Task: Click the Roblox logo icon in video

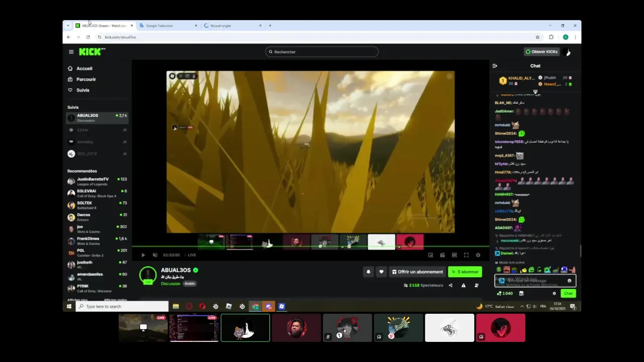Action: click(x=172, y=76)
